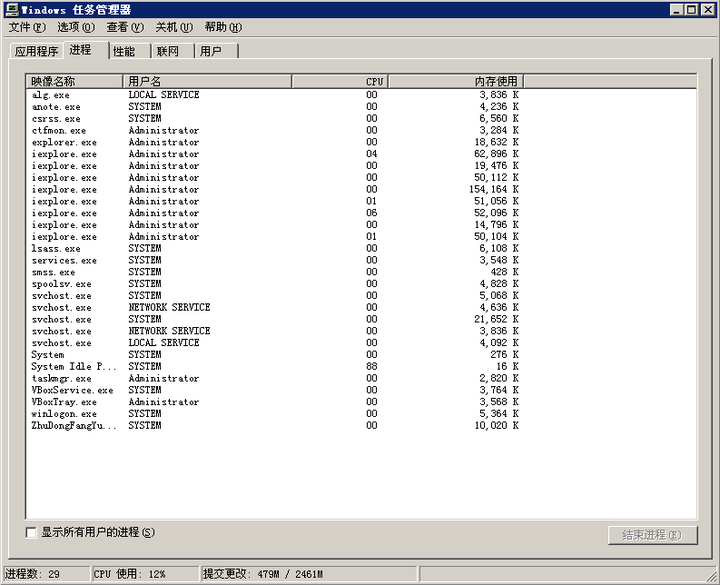Close the Task Manager window
This screenshot has width=720, height=585.
(x=708, y=10)
